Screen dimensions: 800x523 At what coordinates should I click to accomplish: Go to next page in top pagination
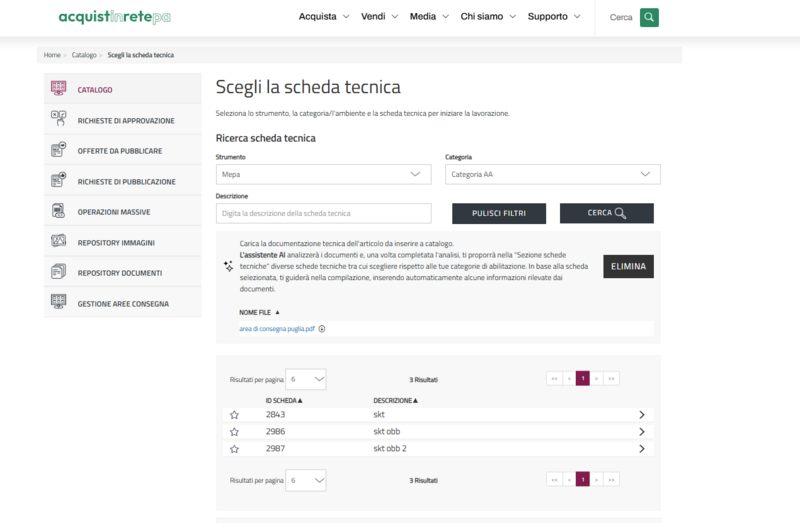point(596,379)
